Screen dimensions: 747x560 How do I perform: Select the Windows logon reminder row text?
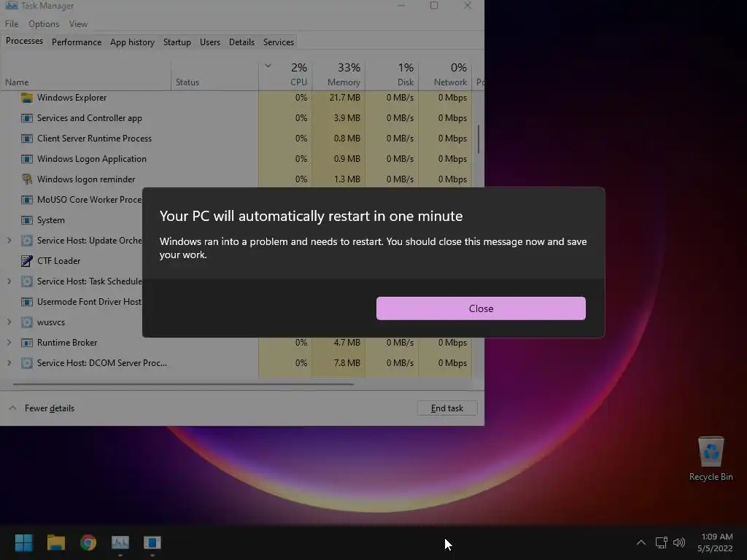coord(86,179)
